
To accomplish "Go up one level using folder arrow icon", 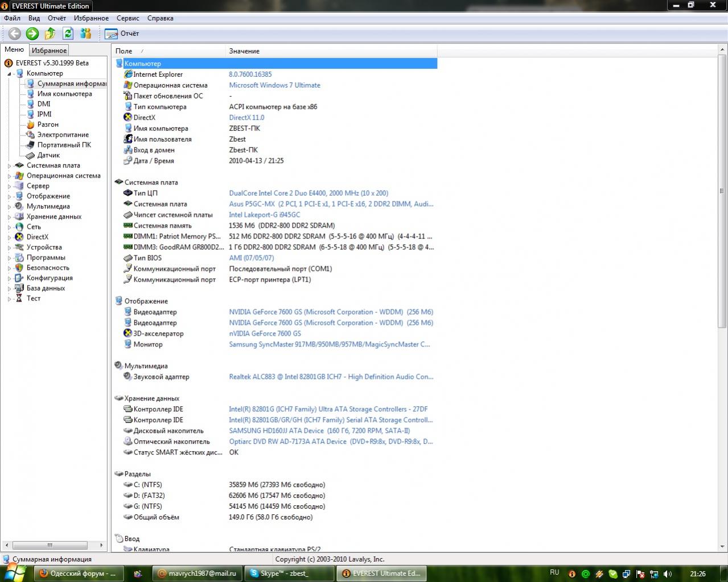I will (50, 34).
